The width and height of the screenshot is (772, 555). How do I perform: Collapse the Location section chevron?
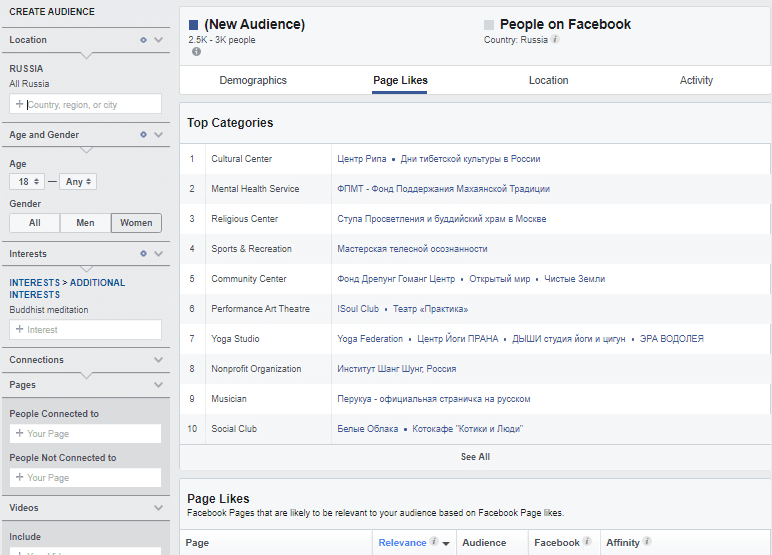click(159, 40)
